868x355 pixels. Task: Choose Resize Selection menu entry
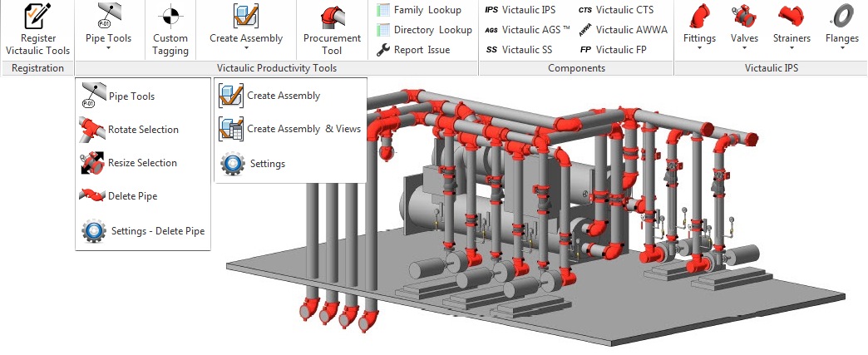pos(143,163)
